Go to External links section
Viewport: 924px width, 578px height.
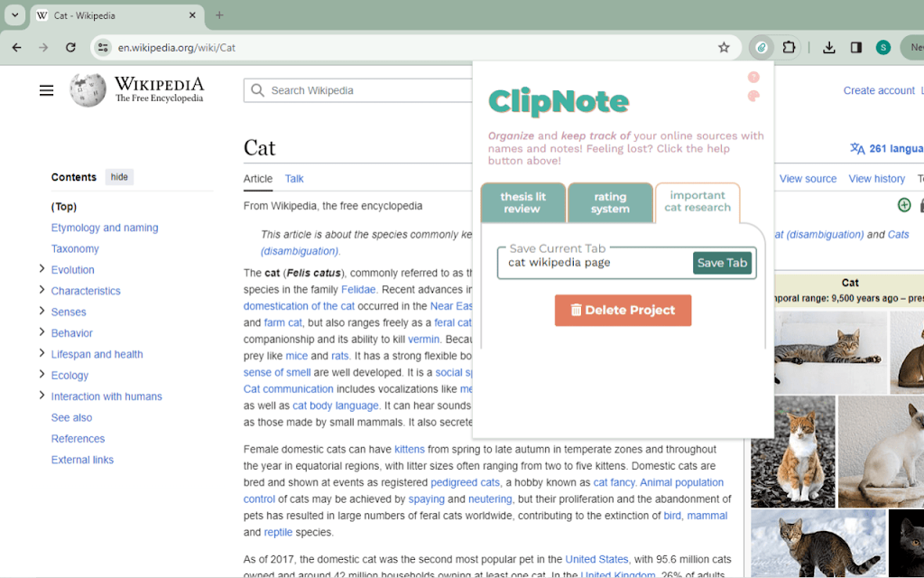click(x=82, y=460)
